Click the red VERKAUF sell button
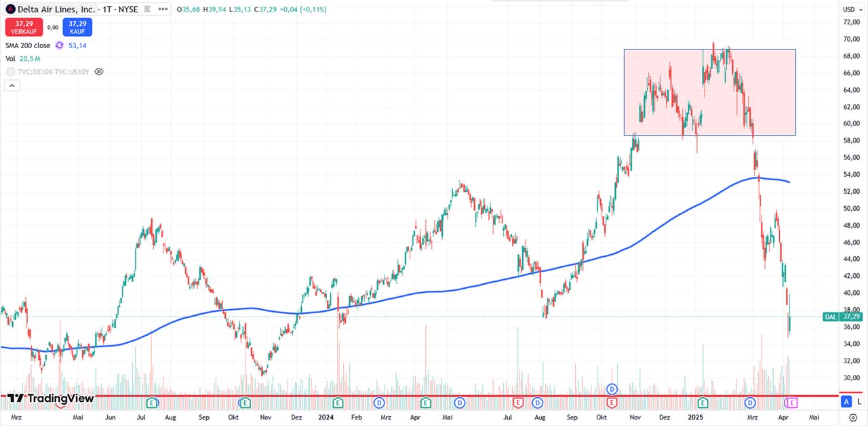The height and width of the screenshot is (427, 868). coord(24,27)
